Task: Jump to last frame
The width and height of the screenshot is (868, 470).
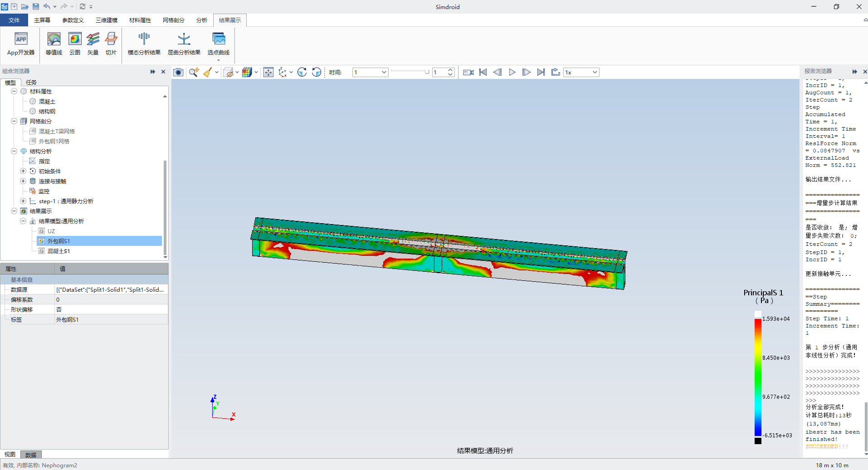Action: [541, 72]
